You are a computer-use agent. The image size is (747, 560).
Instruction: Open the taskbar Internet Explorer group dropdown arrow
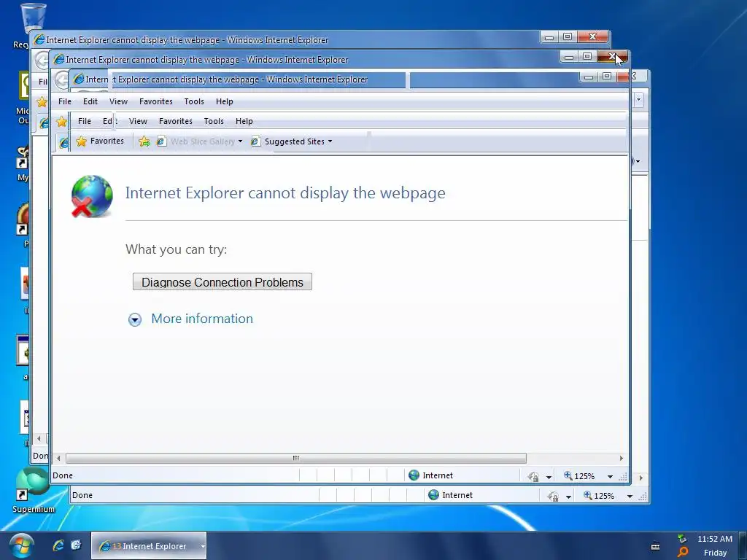click(x=203, y=546)
